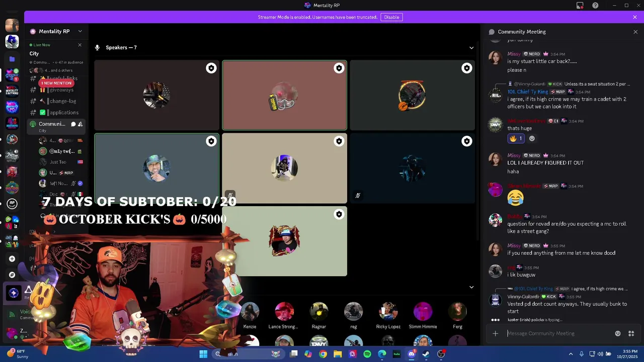The width and height of the screenshot is (644, 362).
Task: Show hidden system tray icons
Action: pos(571,354)
